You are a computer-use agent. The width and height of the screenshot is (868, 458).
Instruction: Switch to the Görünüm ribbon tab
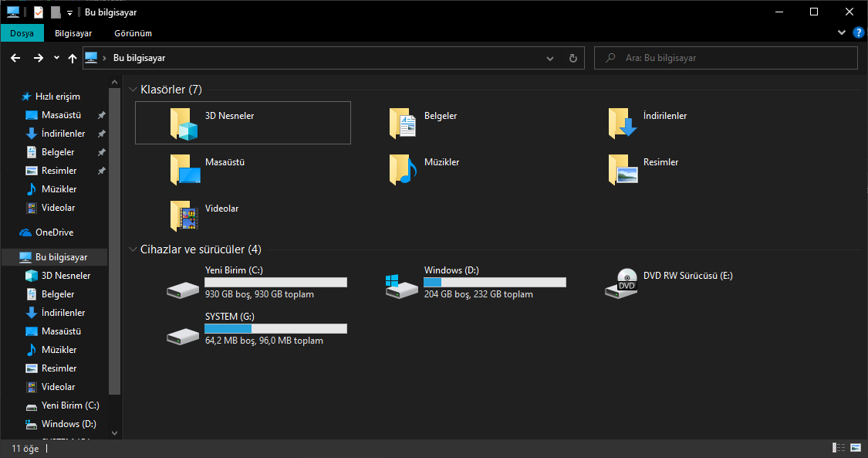tap(133, 33)
